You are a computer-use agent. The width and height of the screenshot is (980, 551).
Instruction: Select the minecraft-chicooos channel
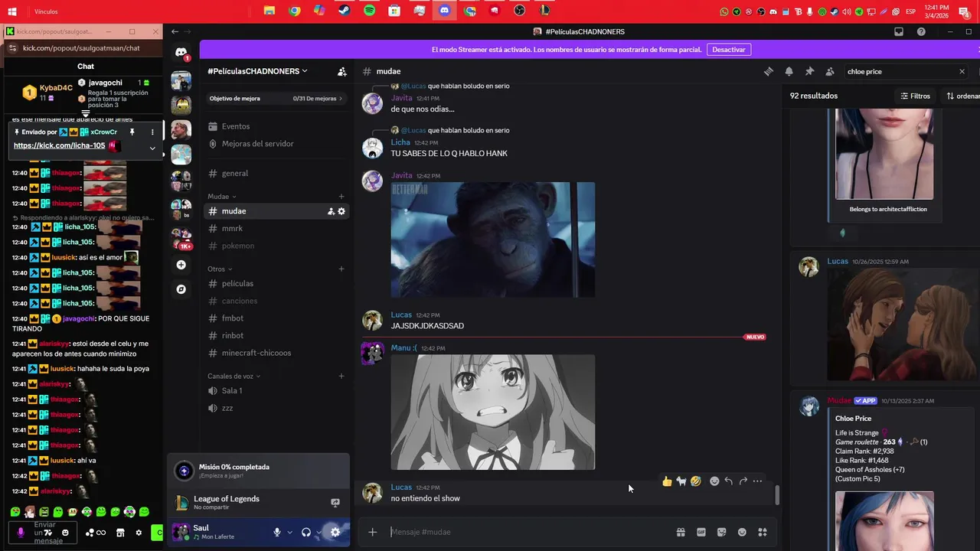[x=256, y=353]
